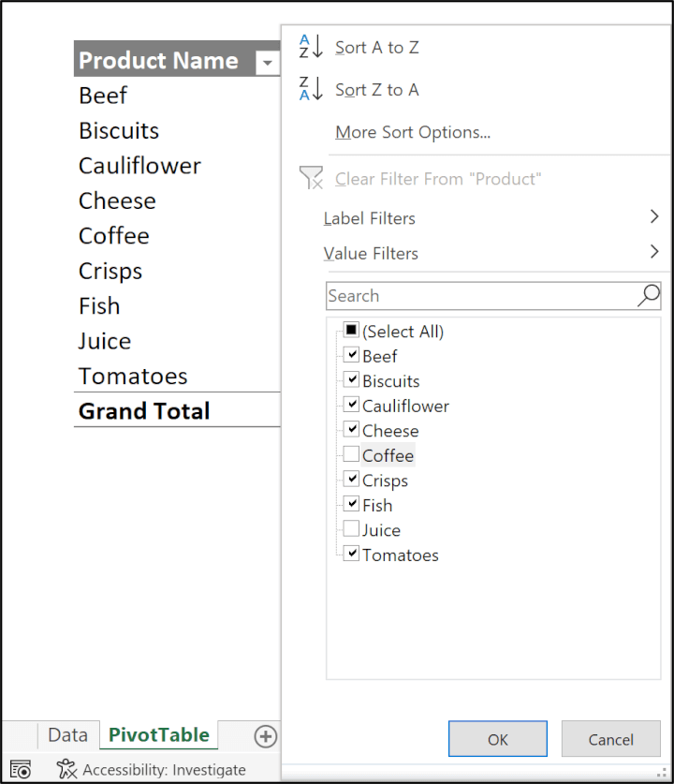
Task: Enable the Coffee checkbox
Action: (x=352, y=454)
